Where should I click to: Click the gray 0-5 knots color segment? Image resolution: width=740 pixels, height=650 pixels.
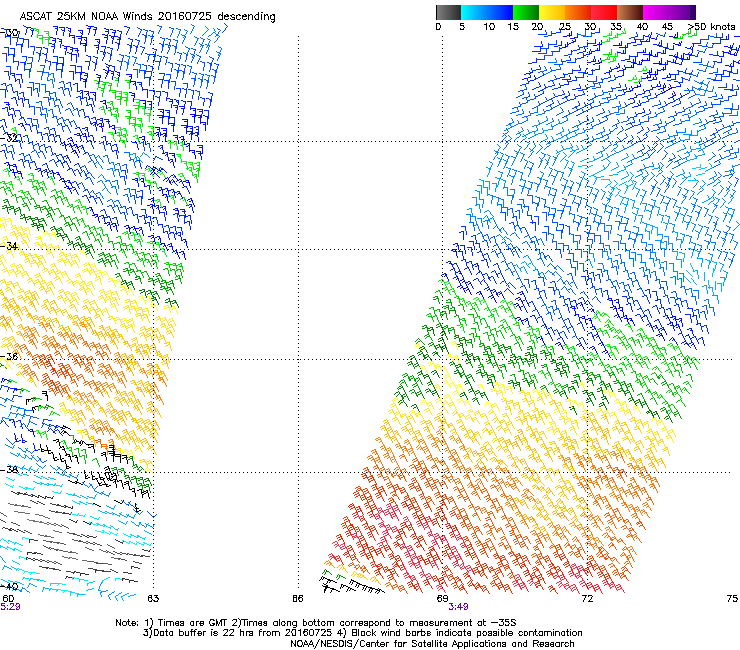(x=448, y=12)
